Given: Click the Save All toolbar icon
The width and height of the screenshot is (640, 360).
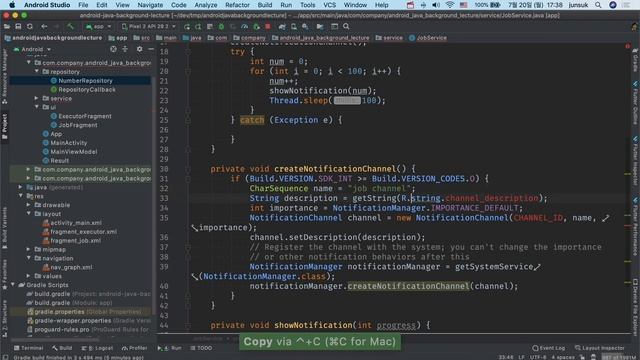Looking at the screenshot, I should [18, 27].
